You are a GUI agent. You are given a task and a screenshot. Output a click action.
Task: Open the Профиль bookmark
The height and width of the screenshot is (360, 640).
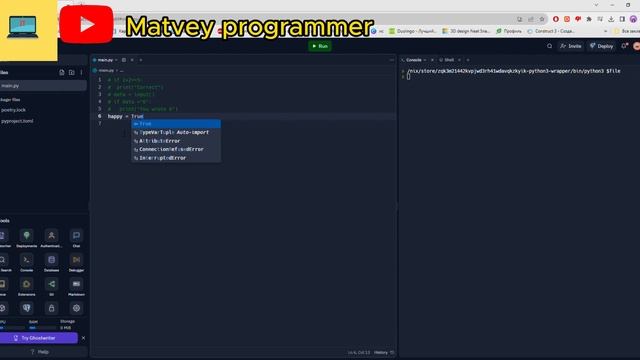(509, 31)
